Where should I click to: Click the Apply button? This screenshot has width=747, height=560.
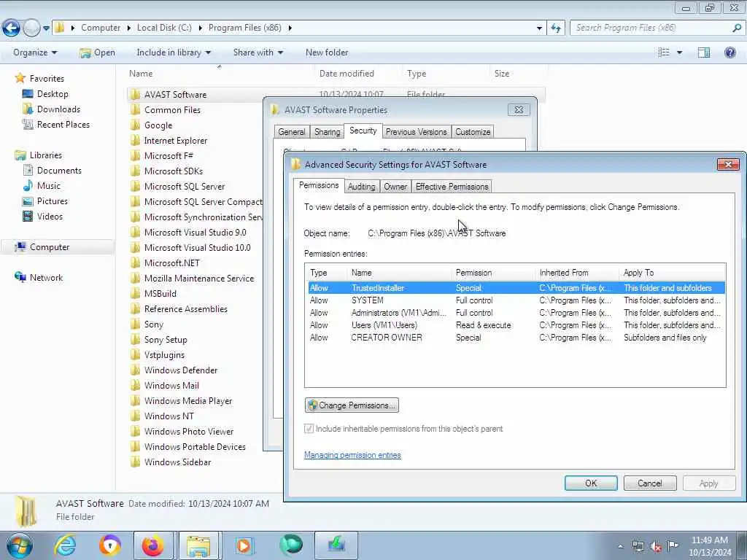pyautogui.click(x=708, y=483)
